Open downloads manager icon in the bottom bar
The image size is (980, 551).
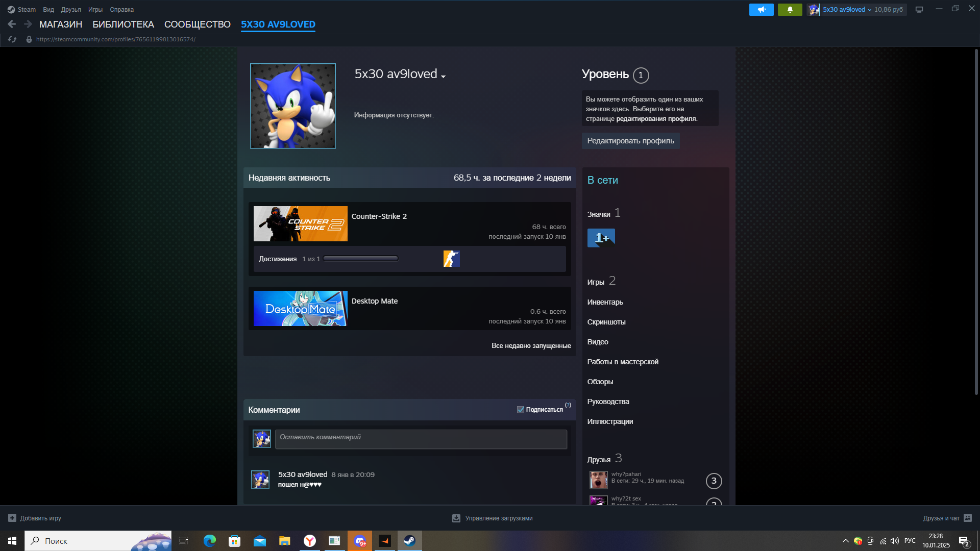point(456,518)
